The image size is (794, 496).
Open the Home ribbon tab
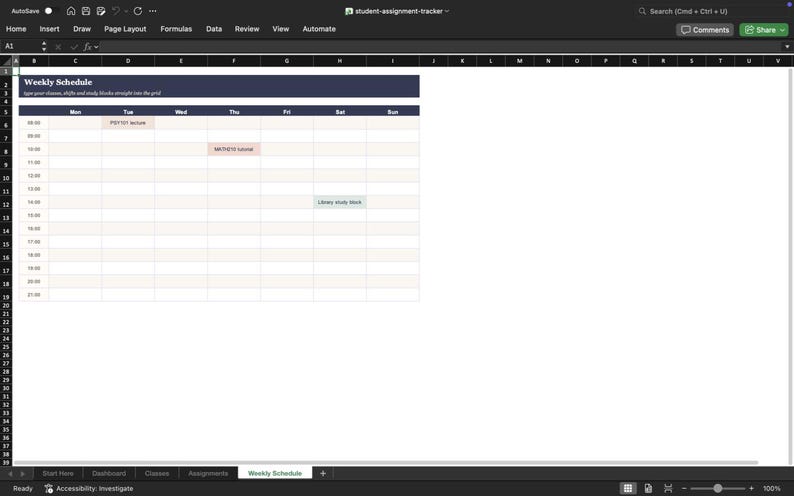tap(16, 29)
